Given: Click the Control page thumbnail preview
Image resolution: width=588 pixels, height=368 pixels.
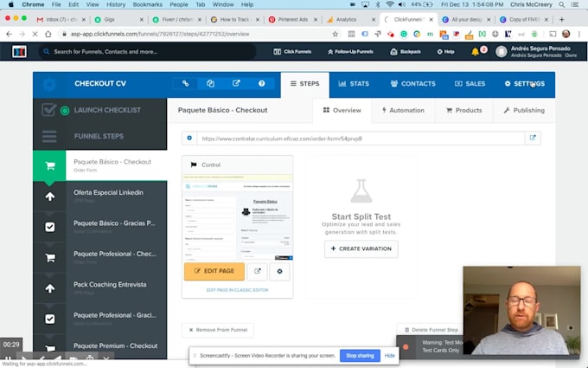Looking at the screenshot, I should pos(238,217).
